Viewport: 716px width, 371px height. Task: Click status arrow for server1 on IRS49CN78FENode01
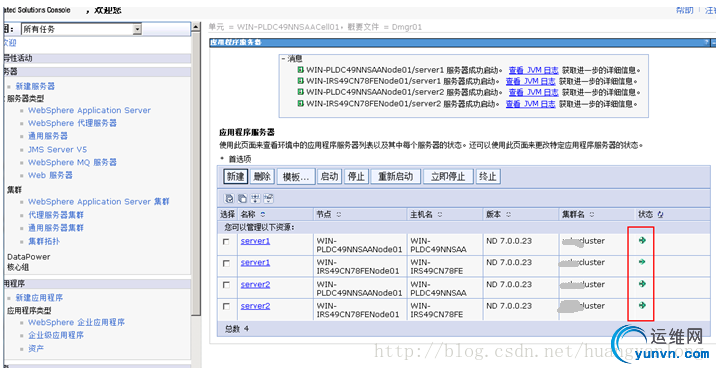click(642, 262)
